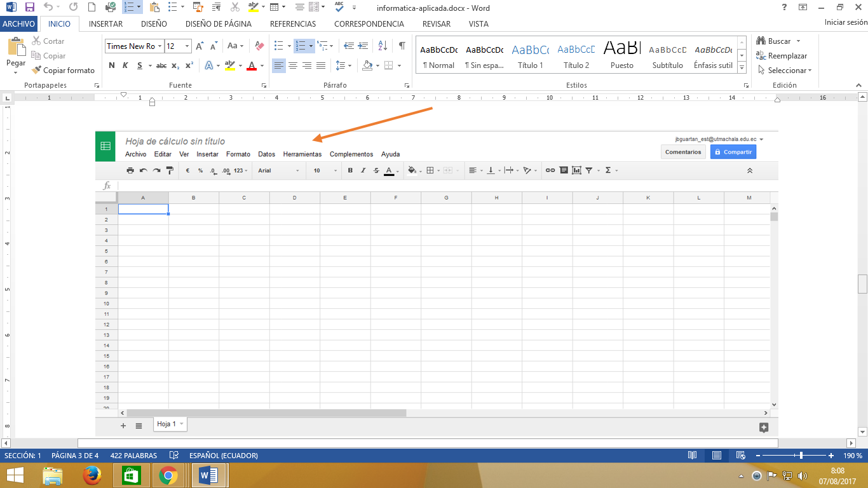Apply shading with the paint bucket icon
Screen dimensions: 868x488
(x=367, y=65)
